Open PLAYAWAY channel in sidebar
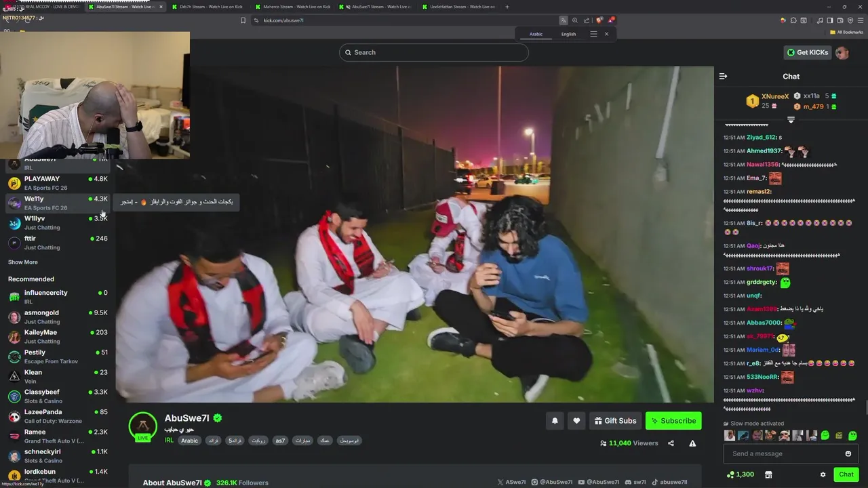This screenshot has height=488, width=868. [58, 183]
